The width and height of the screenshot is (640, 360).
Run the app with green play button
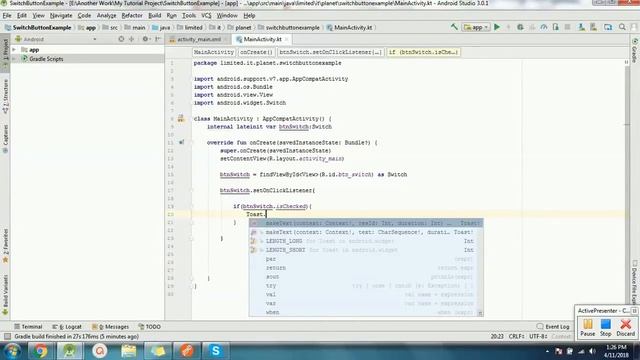tap(497, 27)
